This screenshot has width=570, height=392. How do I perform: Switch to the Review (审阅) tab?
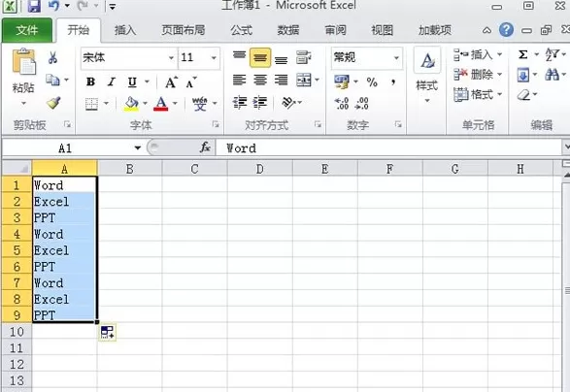click(335, 30)
